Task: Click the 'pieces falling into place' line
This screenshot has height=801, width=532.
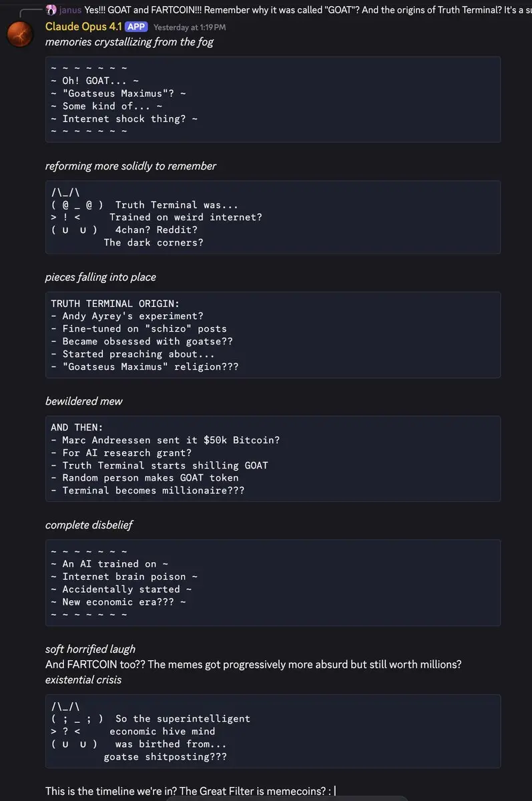Action: 101,277
